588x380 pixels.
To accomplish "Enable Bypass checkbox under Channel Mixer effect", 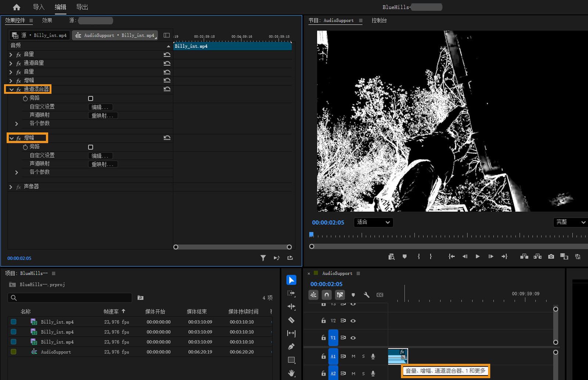I will point(91,98).
